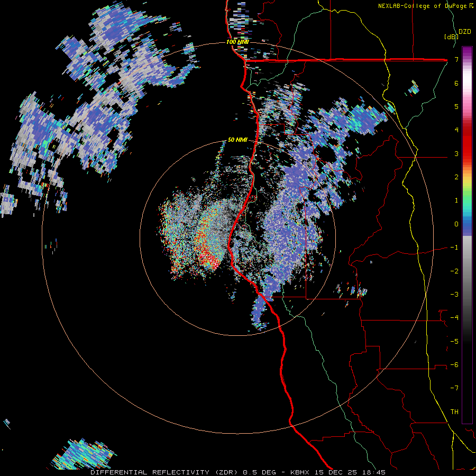
Task: Click the "DZD" product label above the scale
Action: tap(464, 32)
